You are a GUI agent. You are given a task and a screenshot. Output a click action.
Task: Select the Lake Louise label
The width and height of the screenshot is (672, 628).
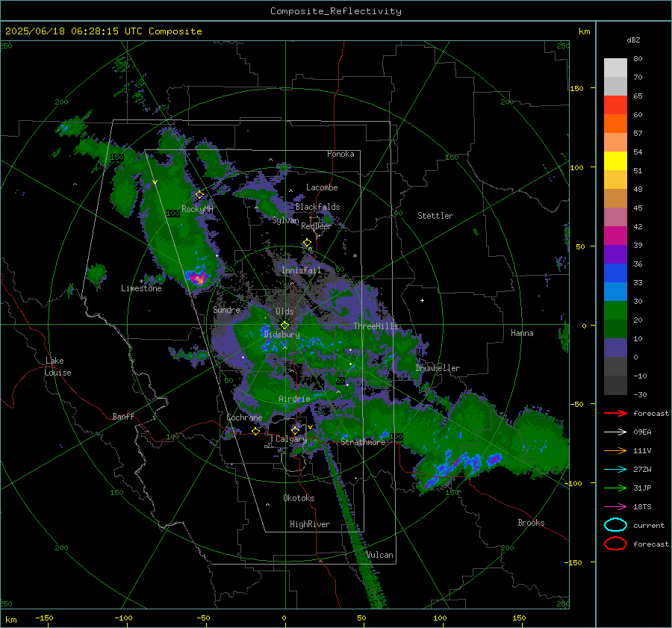click(x=57, y=367)
